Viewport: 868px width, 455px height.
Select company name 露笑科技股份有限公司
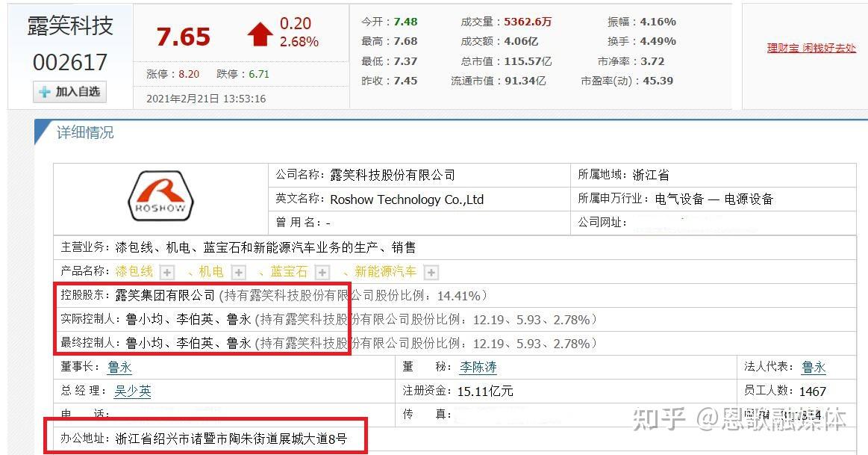[x=393, y=175]
